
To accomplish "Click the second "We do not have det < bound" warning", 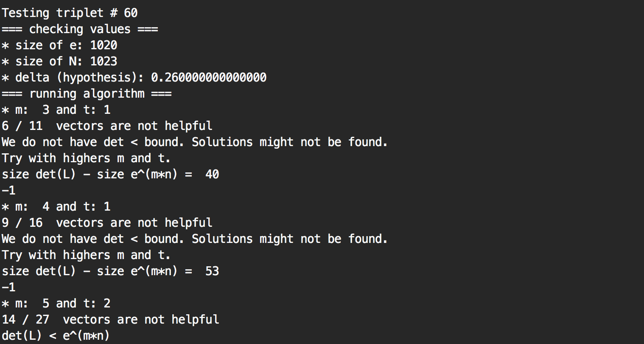I will tap(194, 239).
